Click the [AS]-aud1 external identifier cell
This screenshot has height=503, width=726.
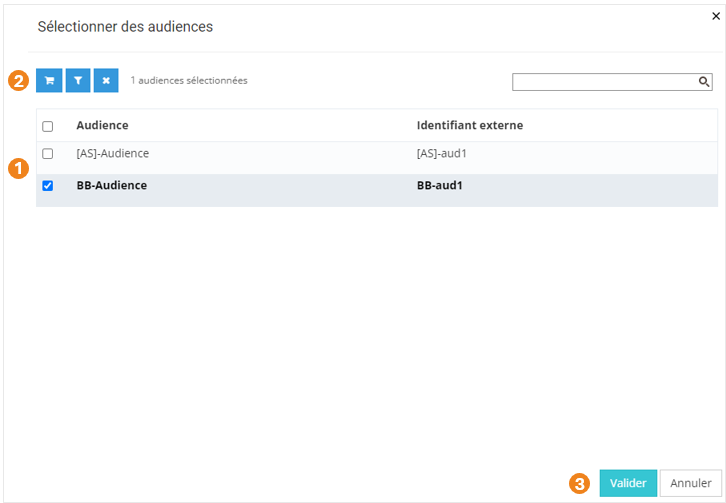point(441,153)
